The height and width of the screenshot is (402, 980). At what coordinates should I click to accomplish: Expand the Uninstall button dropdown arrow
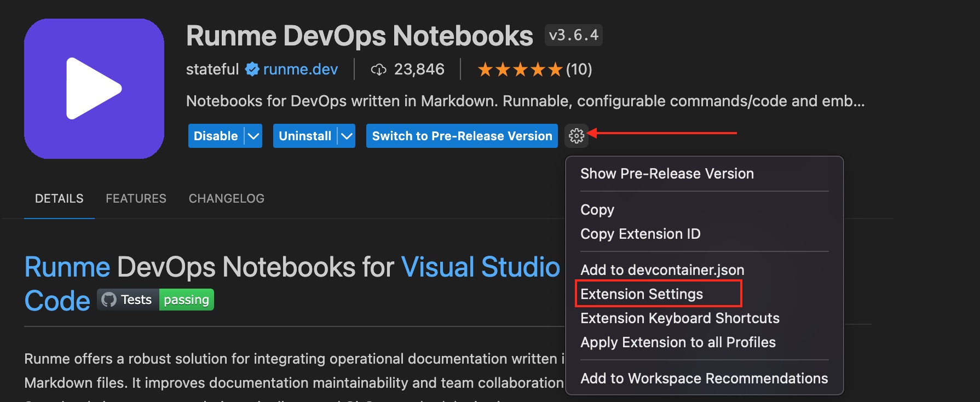347,136
